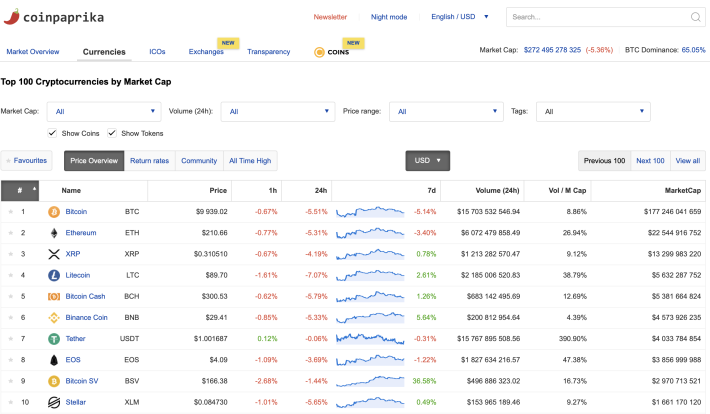This screenshot has height=414, width=710.
Task: Sort by the # rank column
Action: coord(20,191)
